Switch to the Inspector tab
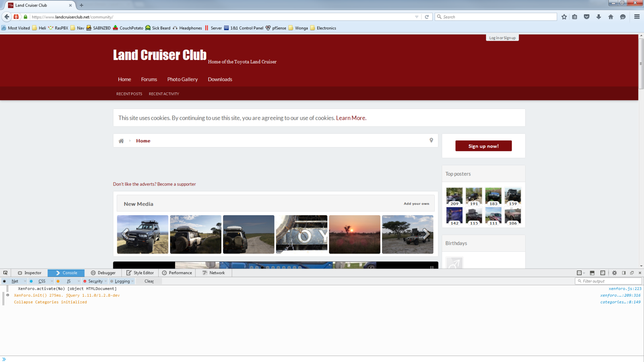Screen dimensions: 644x362 click(x=29, y=273)
